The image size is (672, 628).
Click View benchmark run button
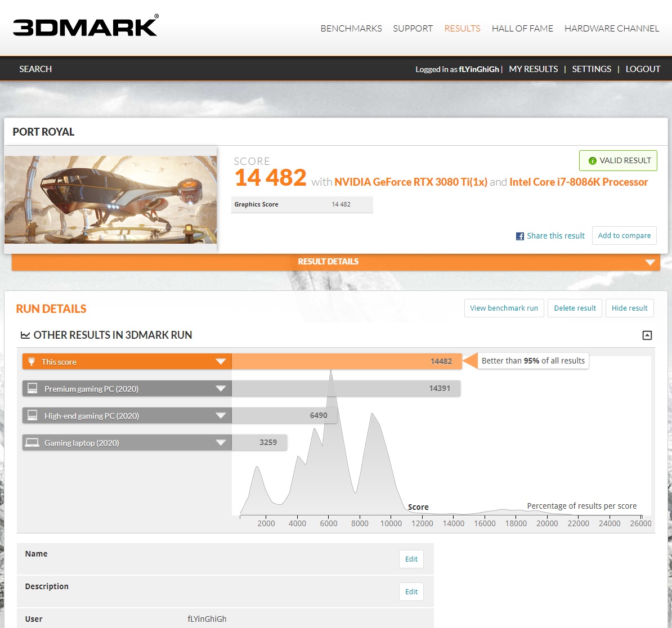[x=504, y=308]
